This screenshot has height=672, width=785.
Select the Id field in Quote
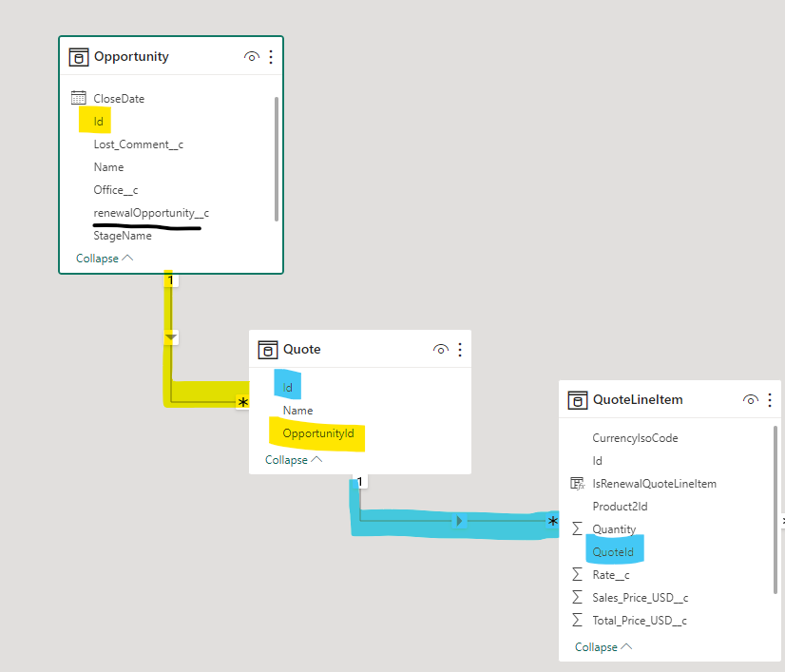click(x=287, y=388)
